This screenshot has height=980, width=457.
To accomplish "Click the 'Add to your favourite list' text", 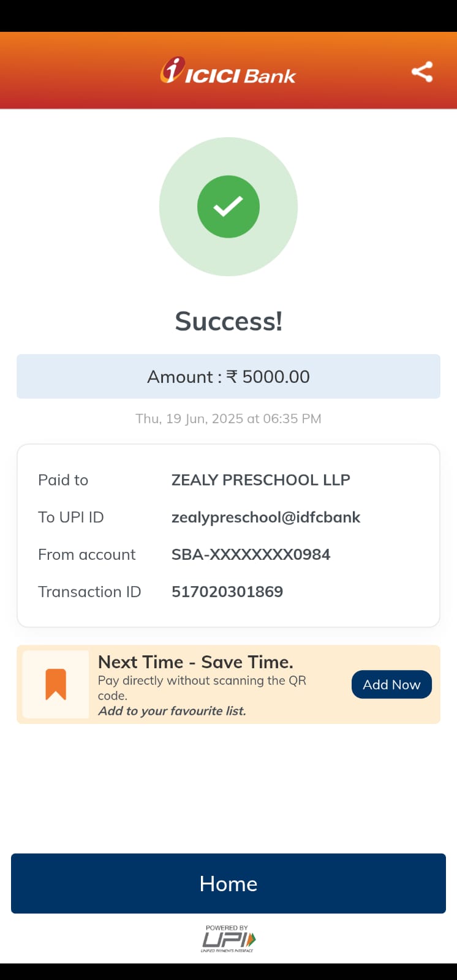I will [x=172, y=711].
